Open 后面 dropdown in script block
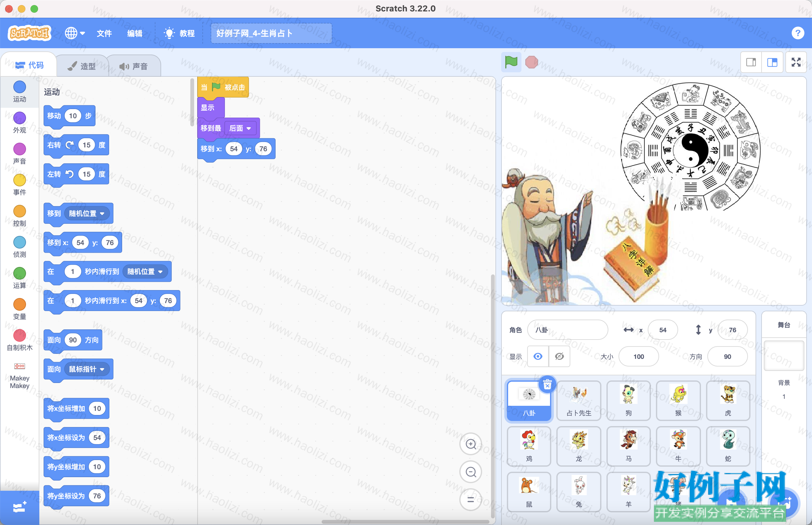The image size is (812, 525). tap(240, 128)
